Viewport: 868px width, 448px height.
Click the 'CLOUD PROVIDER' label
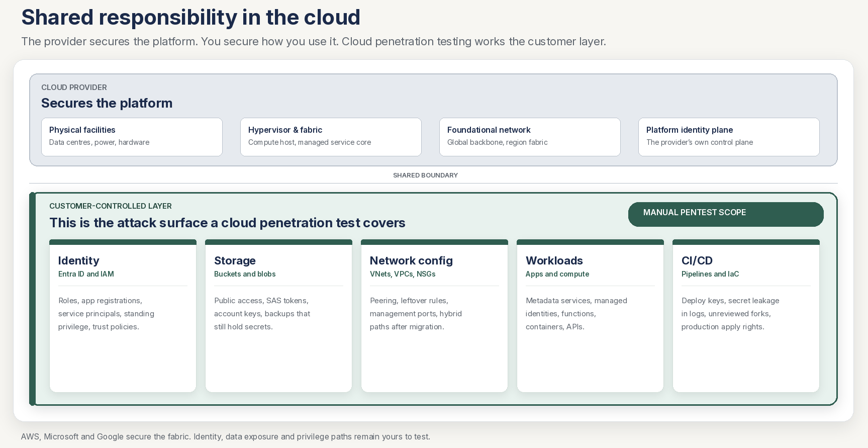[x=74, y=87]
